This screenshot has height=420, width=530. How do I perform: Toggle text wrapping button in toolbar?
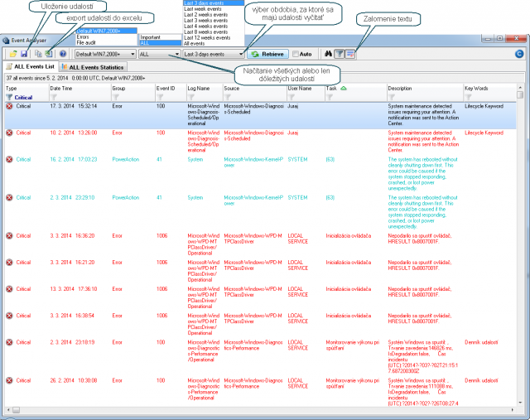350,54
